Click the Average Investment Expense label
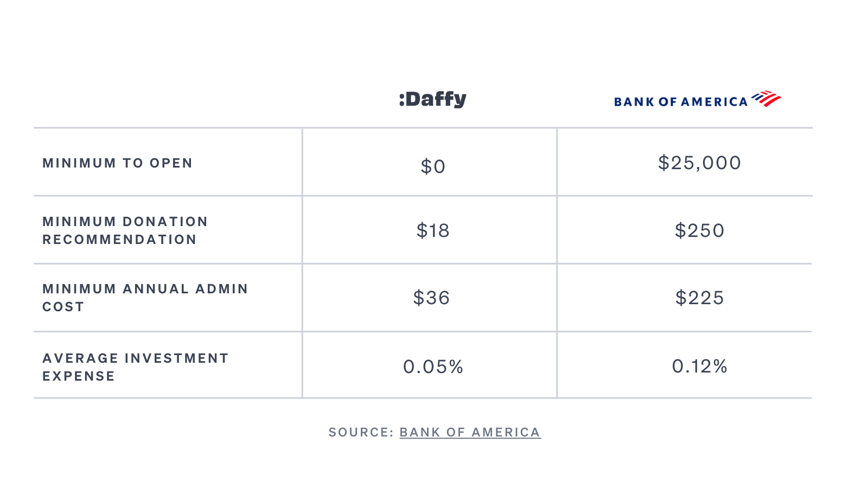 (136, 367)
